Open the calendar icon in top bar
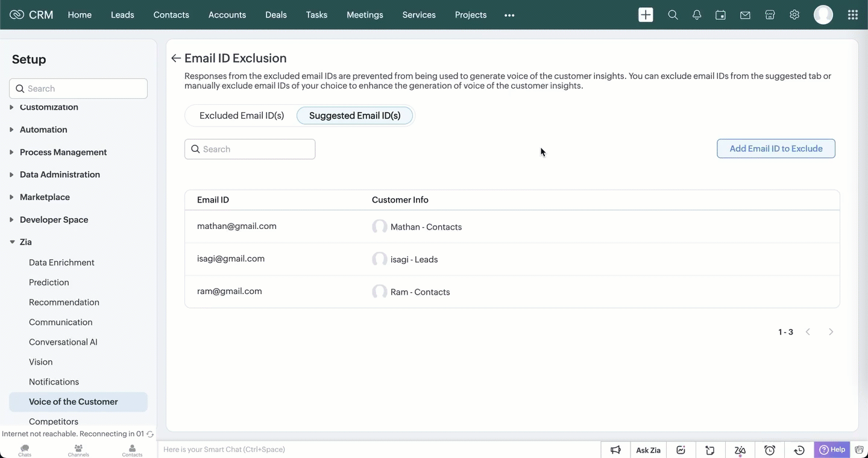Screen dimensions: 868x458 (x=720, y=15)
